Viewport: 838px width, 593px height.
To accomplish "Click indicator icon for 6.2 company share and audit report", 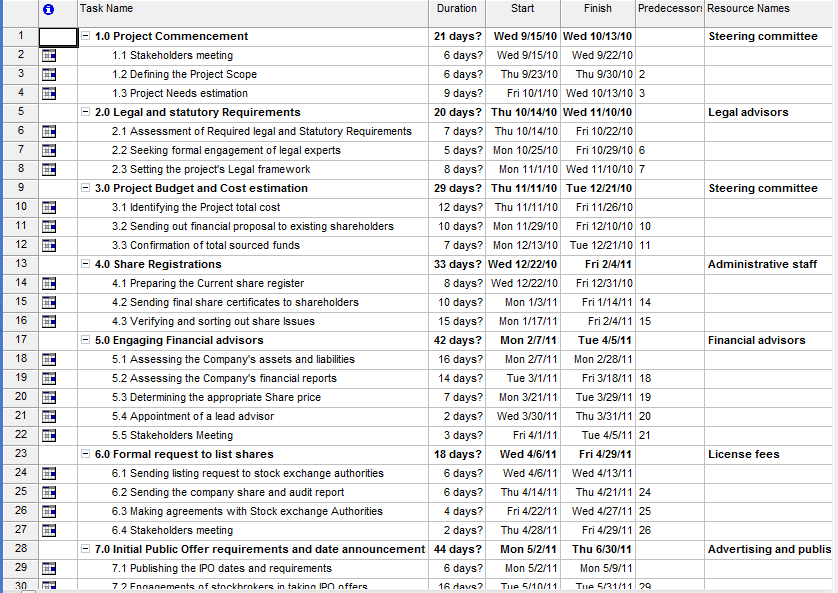I will 49,493.
